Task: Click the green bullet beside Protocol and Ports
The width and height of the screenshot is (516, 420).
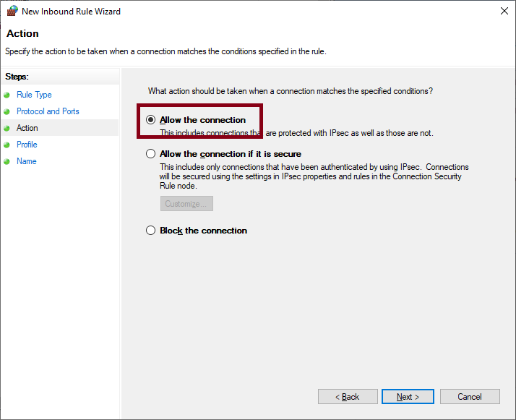Action: coord(7,111)
